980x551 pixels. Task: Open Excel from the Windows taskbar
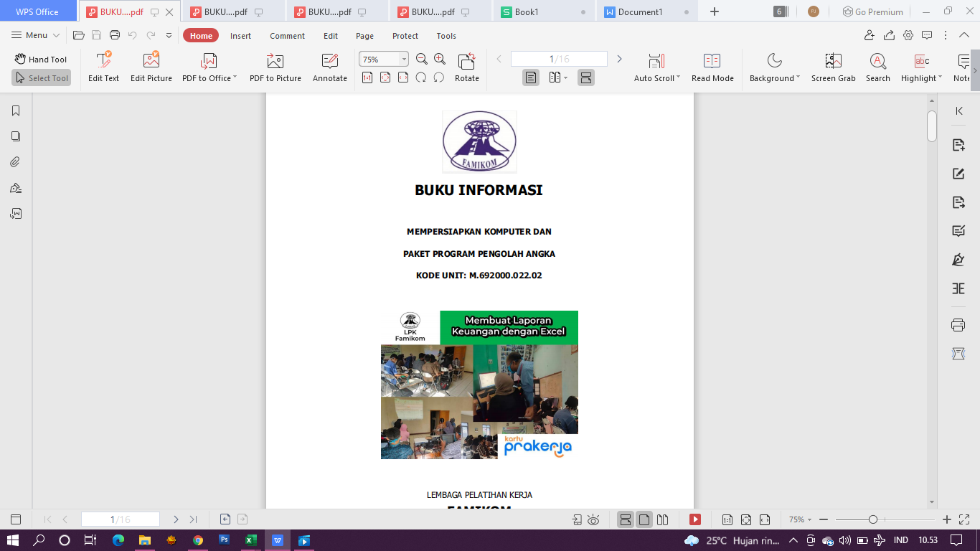pyautogui.click(x=250, y=540)
